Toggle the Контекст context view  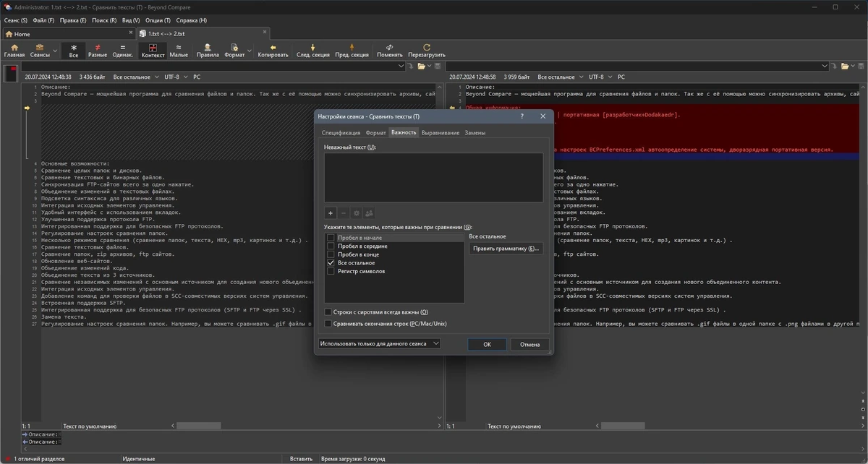click(x=153, y=51)
